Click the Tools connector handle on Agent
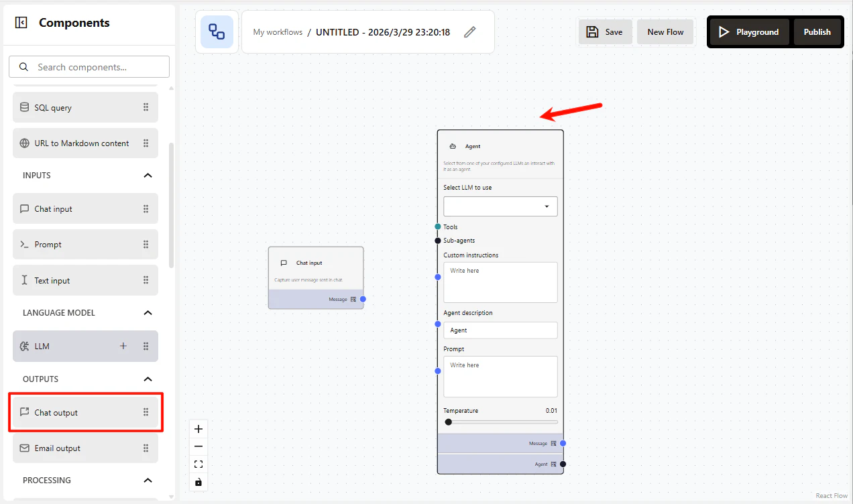The height and width of the screenshot is (504, 853). (438, 227)
